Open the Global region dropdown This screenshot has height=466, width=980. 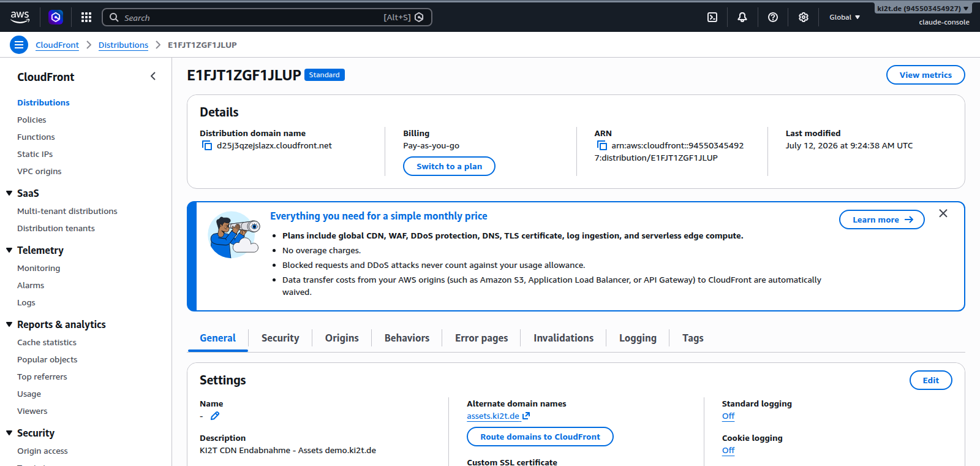[845, 17]
